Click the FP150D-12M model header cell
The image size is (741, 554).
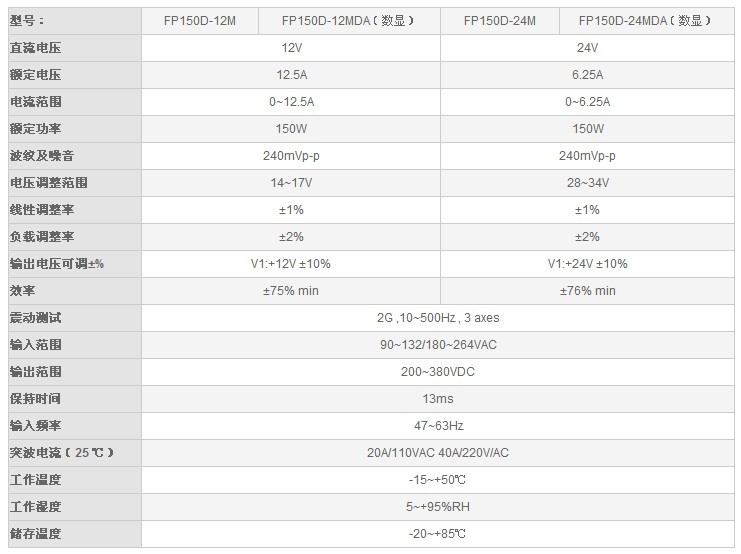tap(200, 21)
